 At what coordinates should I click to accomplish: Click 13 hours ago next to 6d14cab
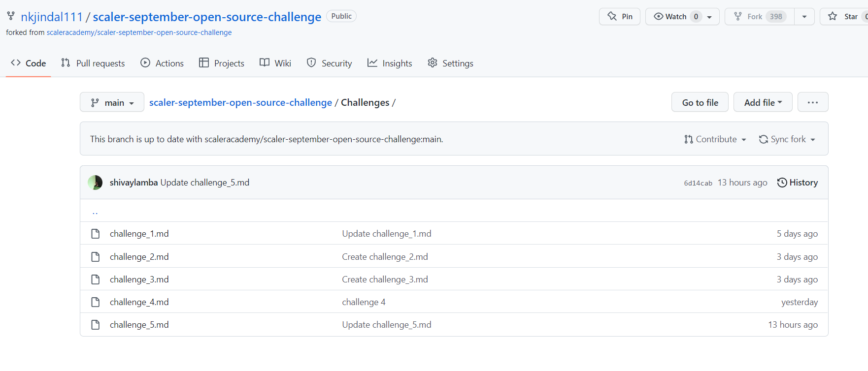click(742, 183)
